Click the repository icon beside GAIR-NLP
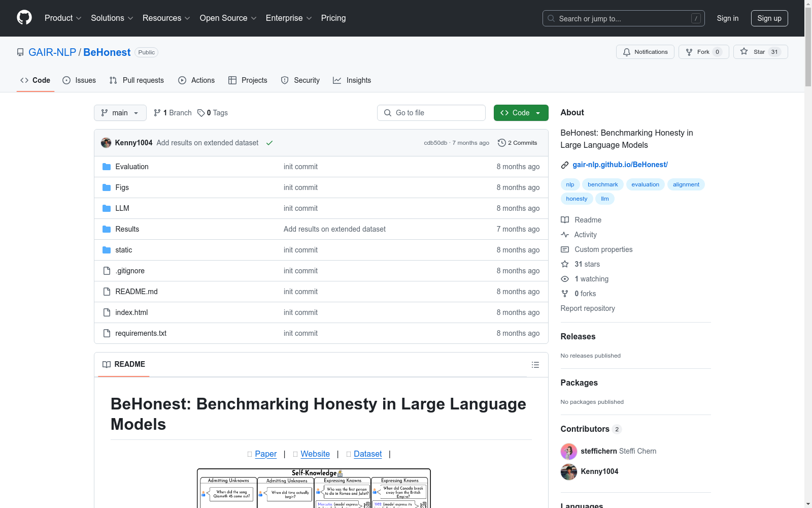 (x=20, y=52)
